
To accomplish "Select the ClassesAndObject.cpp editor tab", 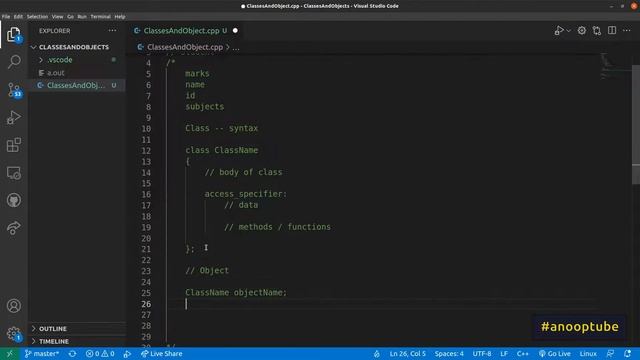I will tap(182, 31).
